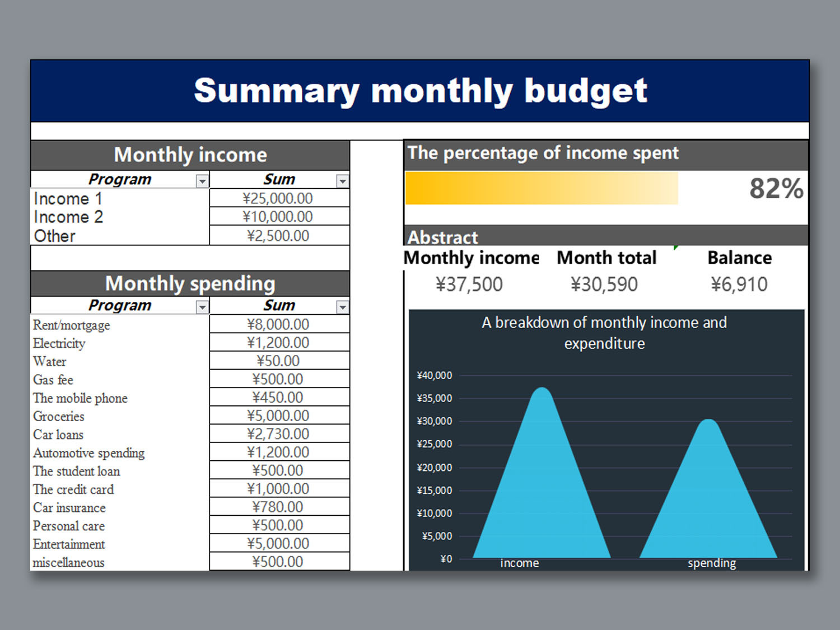Viewport: 840px width, 630px height.
Task: Click the Month total value ¥30,590
Action: (604, 284)
